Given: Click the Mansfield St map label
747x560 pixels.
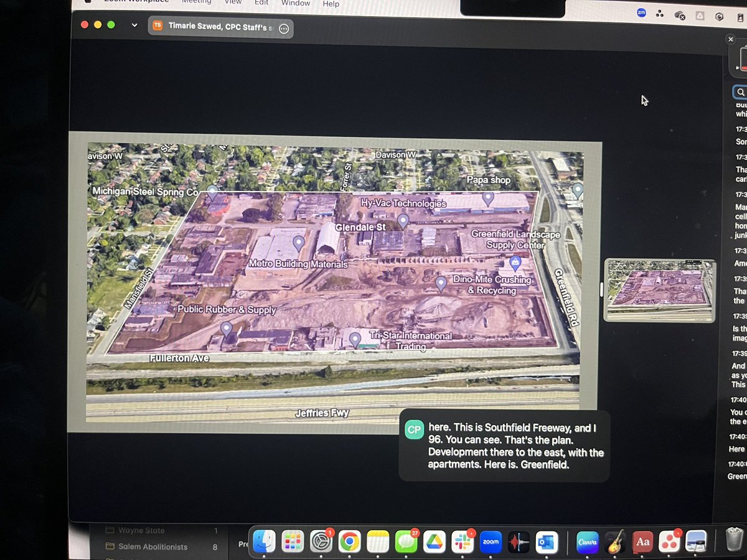Looking at the screenshot, I should tap(139, 287).
